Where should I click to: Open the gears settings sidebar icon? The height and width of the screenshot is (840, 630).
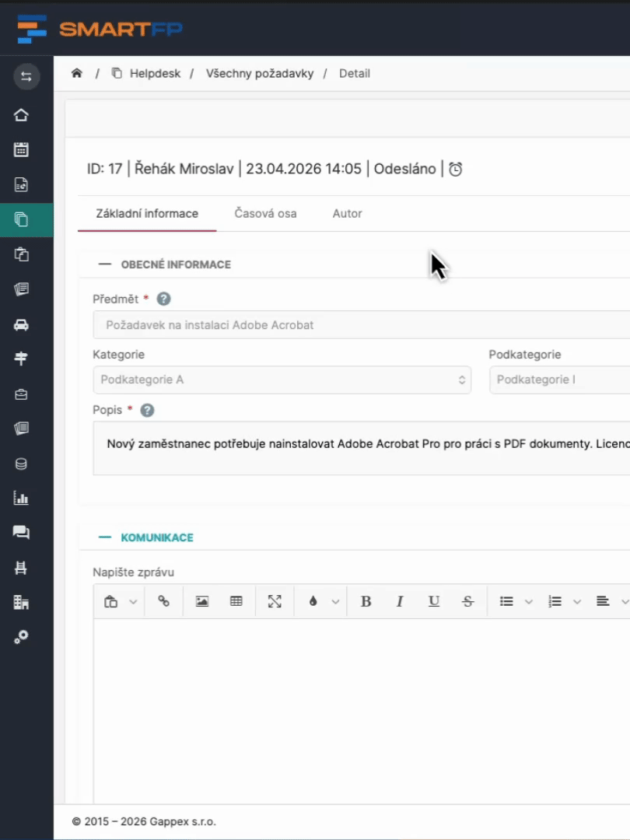pos(22,637)
